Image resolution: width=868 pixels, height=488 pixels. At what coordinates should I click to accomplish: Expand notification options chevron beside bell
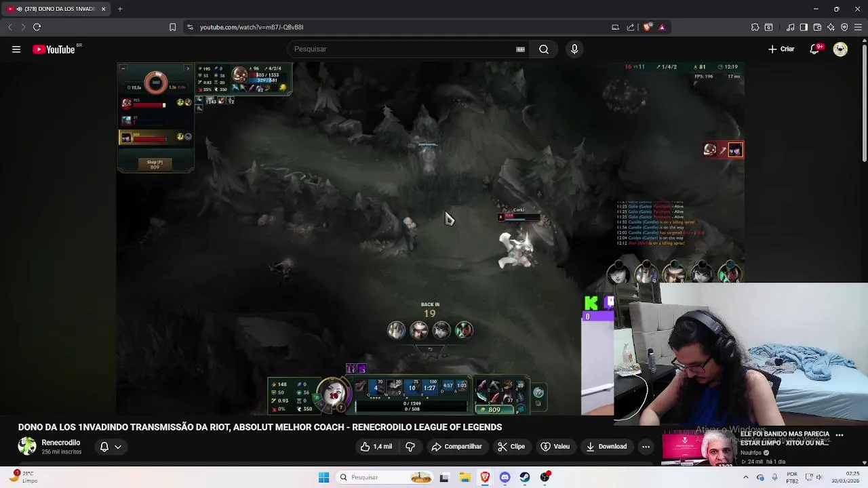(118, 447)
